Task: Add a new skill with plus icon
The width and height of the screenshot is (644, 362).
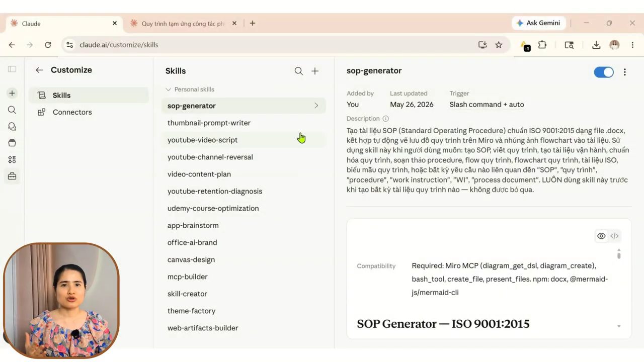Action: [x=315, y=71]
